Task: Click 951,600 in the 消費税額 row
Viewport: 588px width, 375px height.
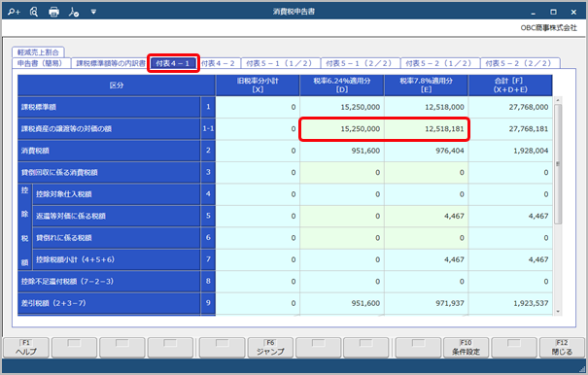Action: (x=342, y=151)
